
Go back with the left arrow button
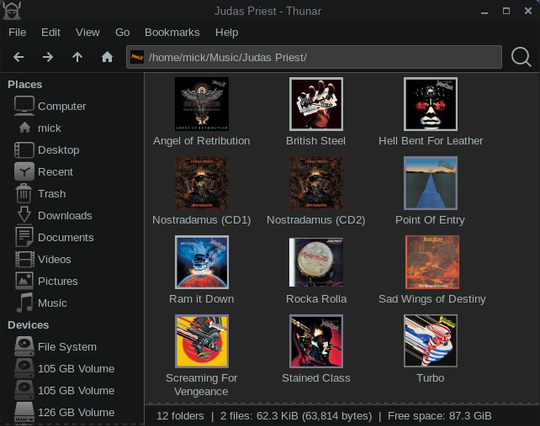click(x=19, y=57)
